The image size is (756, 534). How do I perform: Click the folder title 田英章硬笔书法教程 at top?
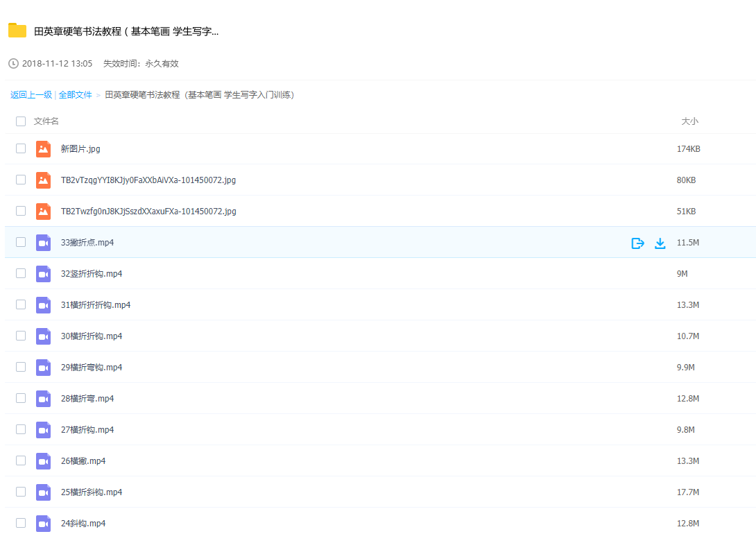(x=126, y=31)
